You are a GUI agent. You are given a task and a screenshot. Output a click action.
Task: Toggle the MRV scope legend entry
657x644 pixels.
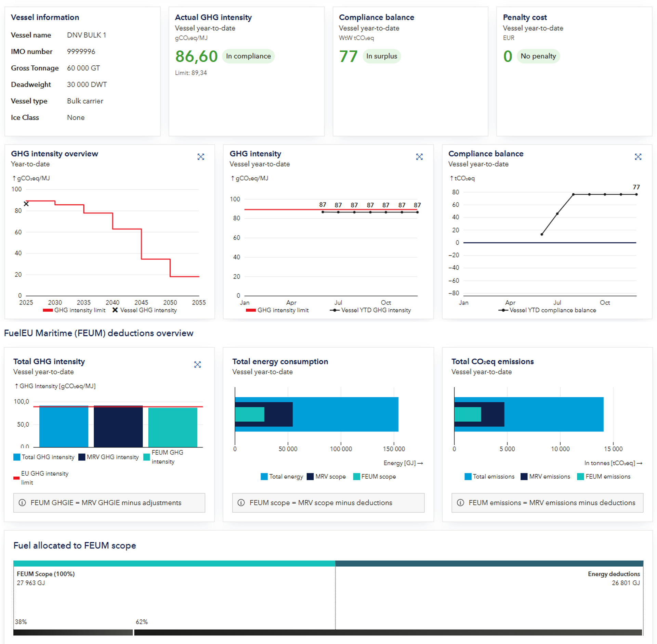[326, 476]
